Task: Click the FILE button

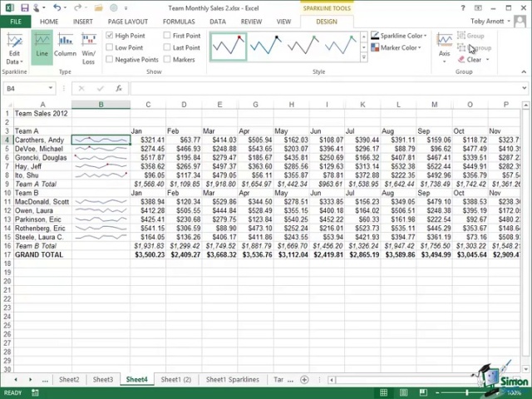Action: click(15, 22)
